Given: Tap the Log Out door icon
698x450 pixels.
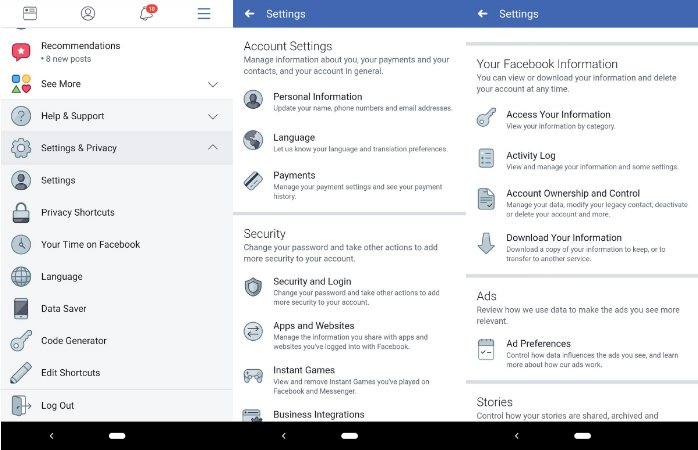Looking at the screenshot, I should pos(21,405).
